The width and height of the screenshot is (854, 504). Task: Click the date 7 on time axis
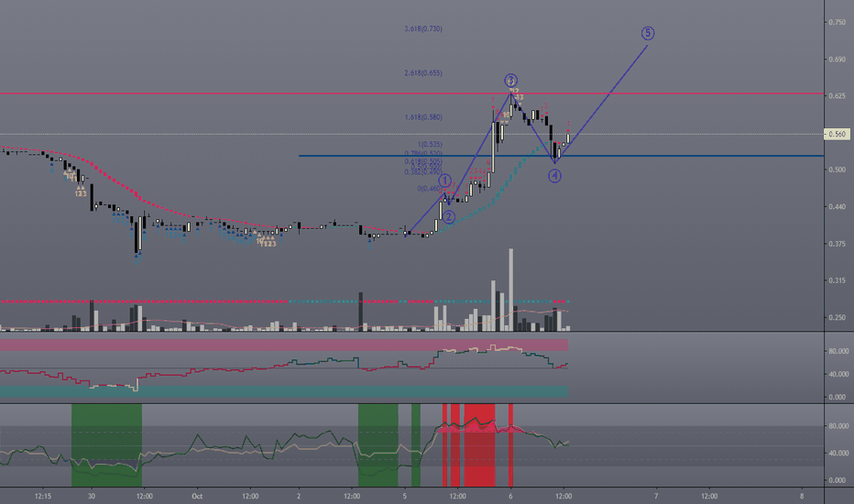[x=656, y=496]
